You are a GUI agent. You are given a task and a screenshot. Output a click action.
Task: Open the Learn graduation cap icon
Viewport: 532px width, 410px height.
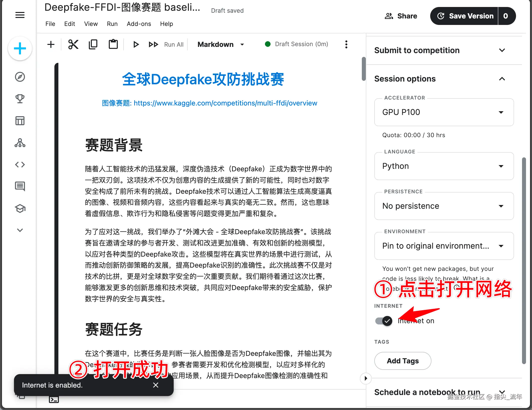(20, 208)
